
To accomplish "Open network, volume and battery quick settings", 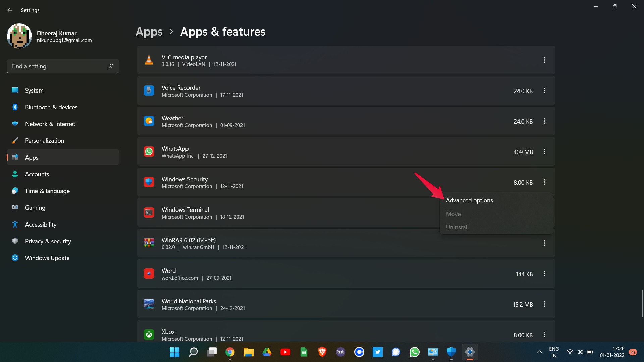I will [x=580, y=352].
